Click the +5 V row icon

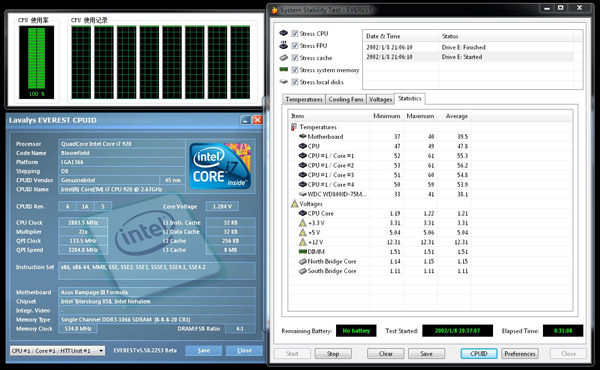pos(302,232)
